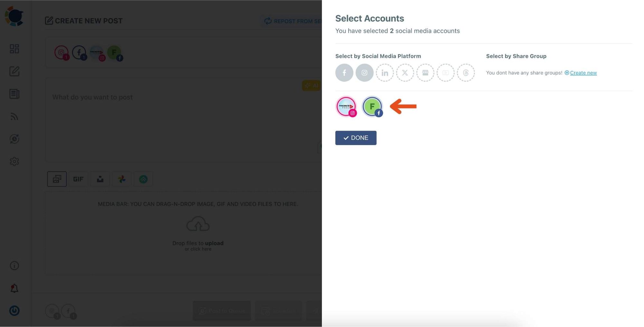Click the post text input area

coord(184,119)
